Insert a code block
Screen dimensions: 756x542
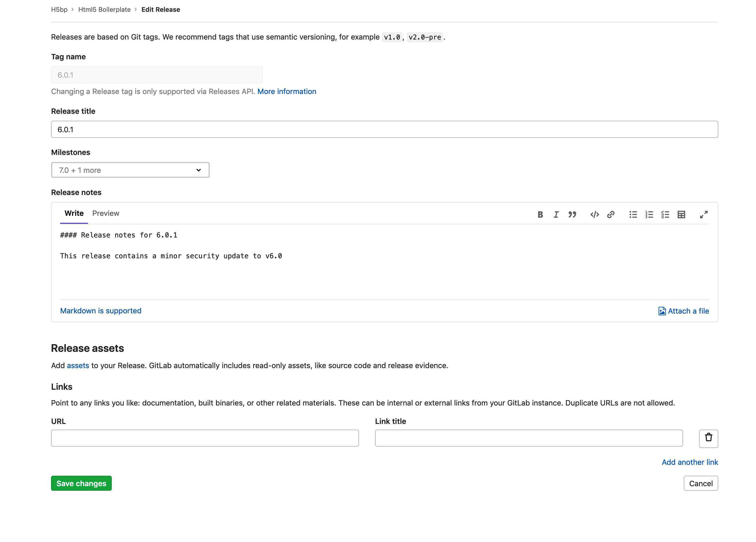pyautogui.click(x=594, y=215)
